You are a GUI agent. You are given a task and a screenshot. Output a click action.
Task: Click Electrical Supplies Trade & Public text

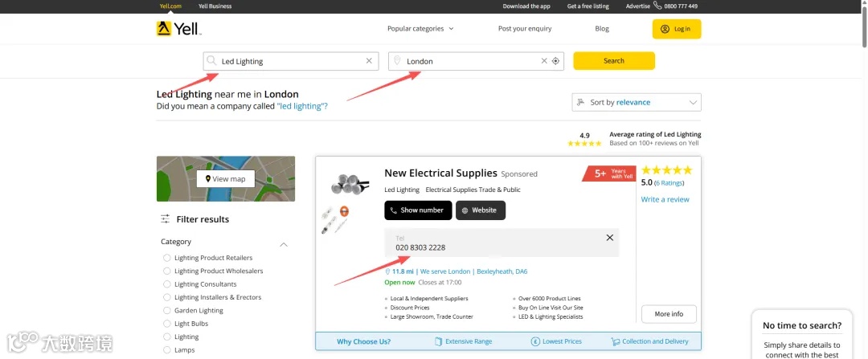[x=473, y=190]
